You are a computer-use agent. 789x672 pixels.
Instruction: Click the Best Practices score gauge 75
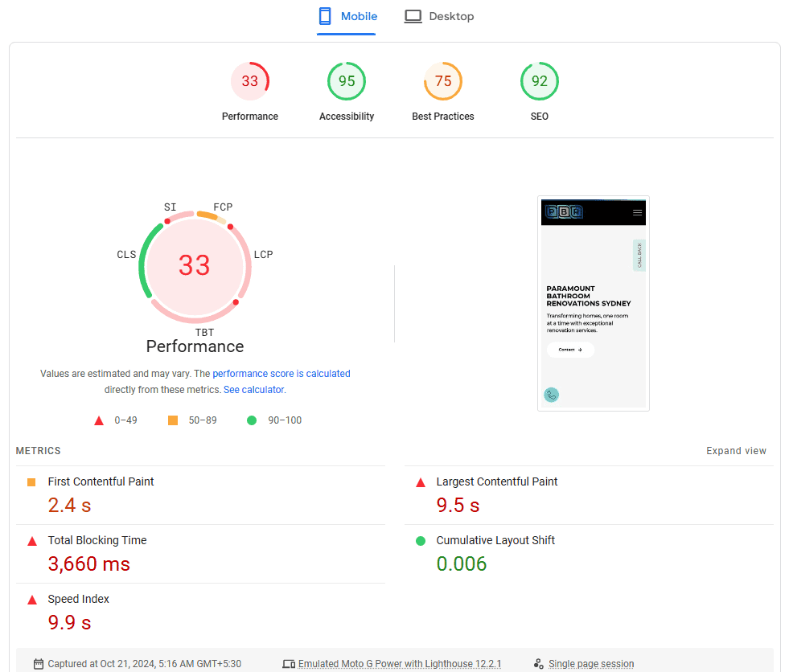click(443, 81)
